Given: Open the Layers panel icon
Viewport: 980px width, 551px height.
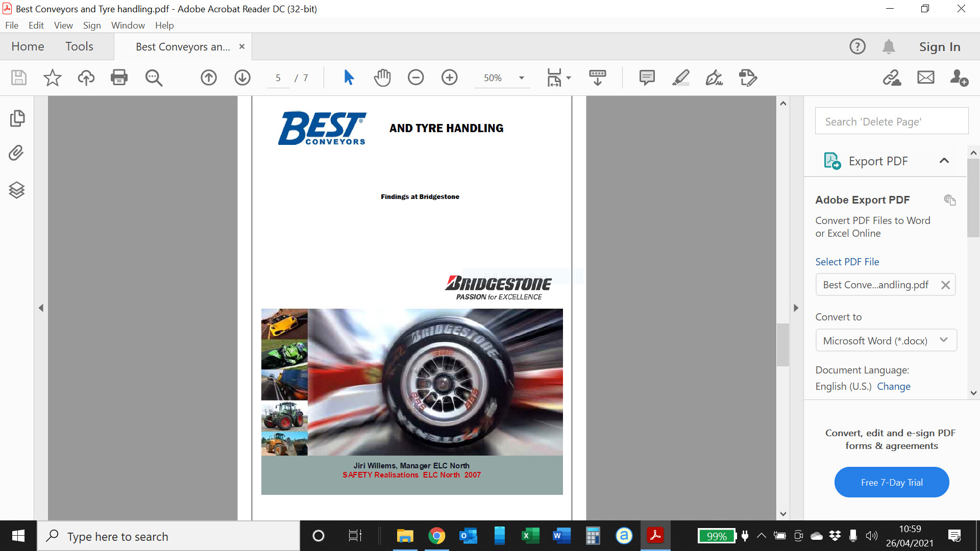Looking at the screenshot, I should (x=17, y=190).
